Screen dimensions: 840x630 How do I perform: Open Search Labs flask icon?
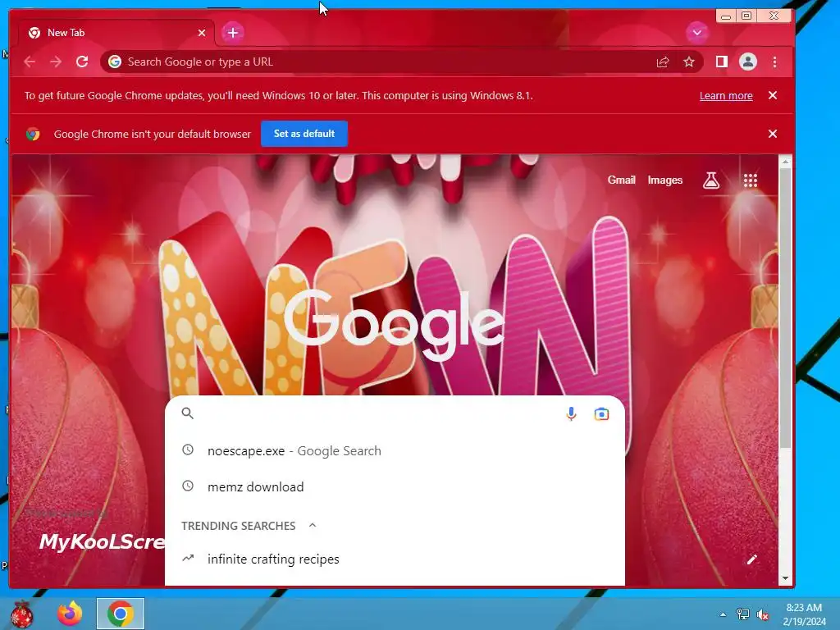point(711,180)
